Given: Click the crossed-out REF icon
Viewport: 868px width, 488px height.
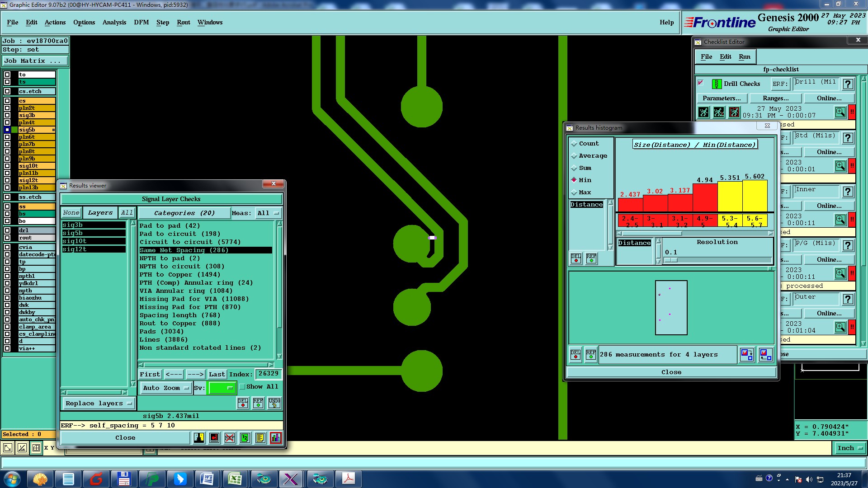Looking at the screenshot, I should tap(230, 437).
